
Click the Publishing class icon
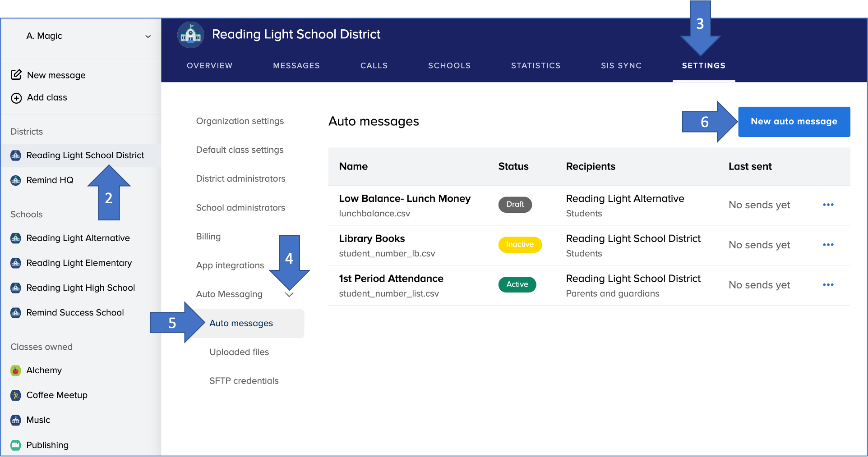click(x=16, y=445)
